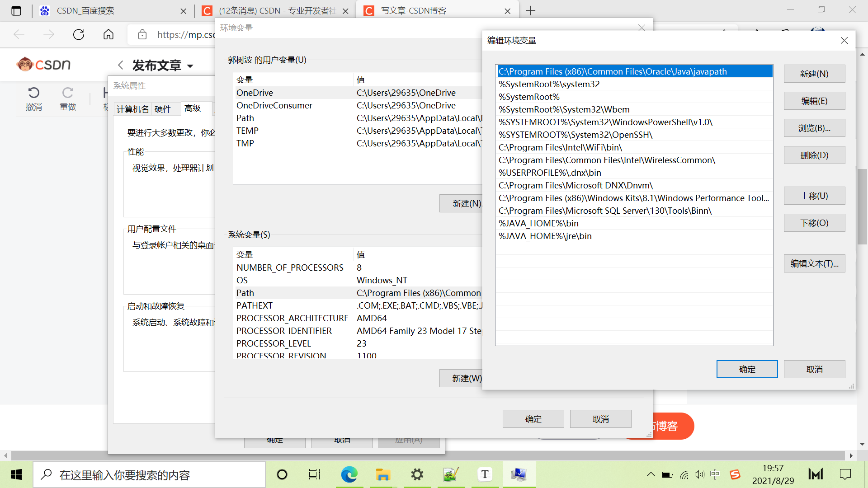Image resolution: width=868 pixels, height=488 pixels.
Task: Switch to CSDN_百度搜索 browser tab
Action: point(86,11)
